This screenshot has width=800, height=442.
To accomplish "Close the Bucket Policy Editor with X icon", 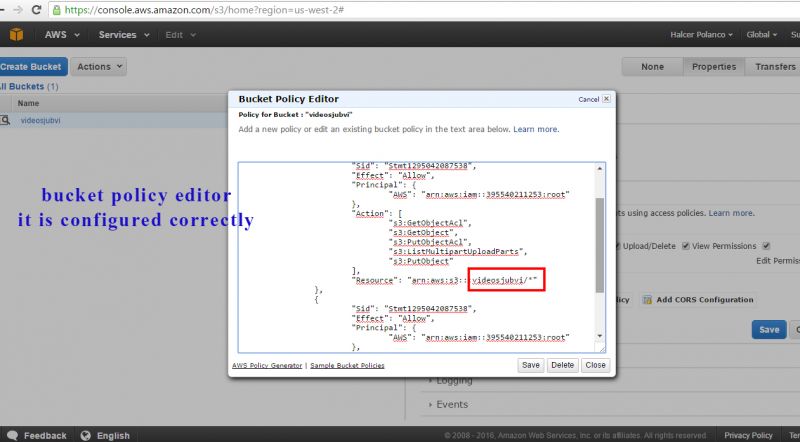I will 606,99.
